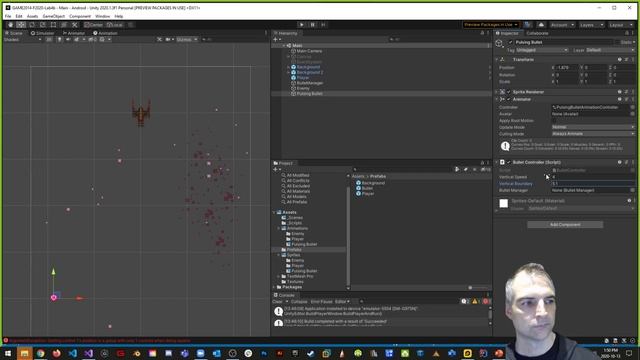Toggle the Apply Root Motion checkbox
The height and width of the screenshot is (360, 640).
554,120
